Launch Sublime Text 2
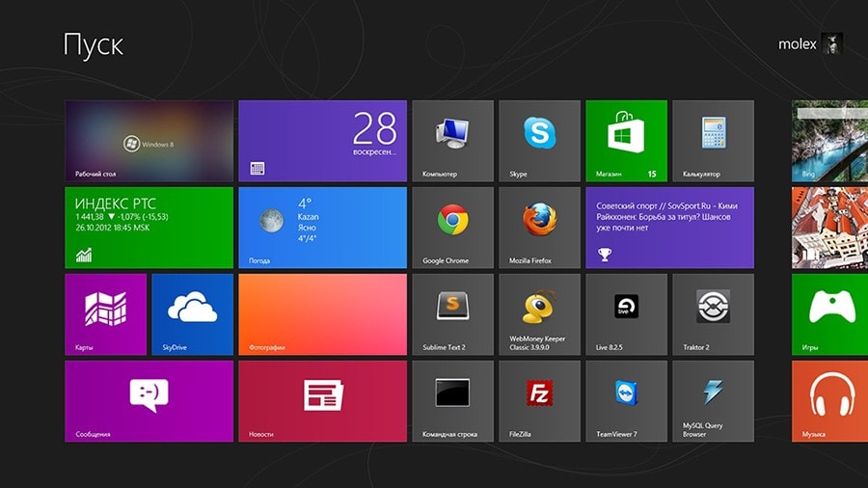The height and width of the screenshot is (488, 868). click(x=452, y=314)
